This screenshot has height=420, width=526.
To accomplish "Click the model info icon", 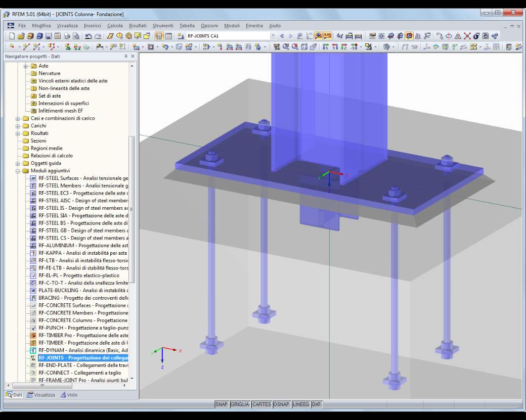I will point(476,36).
